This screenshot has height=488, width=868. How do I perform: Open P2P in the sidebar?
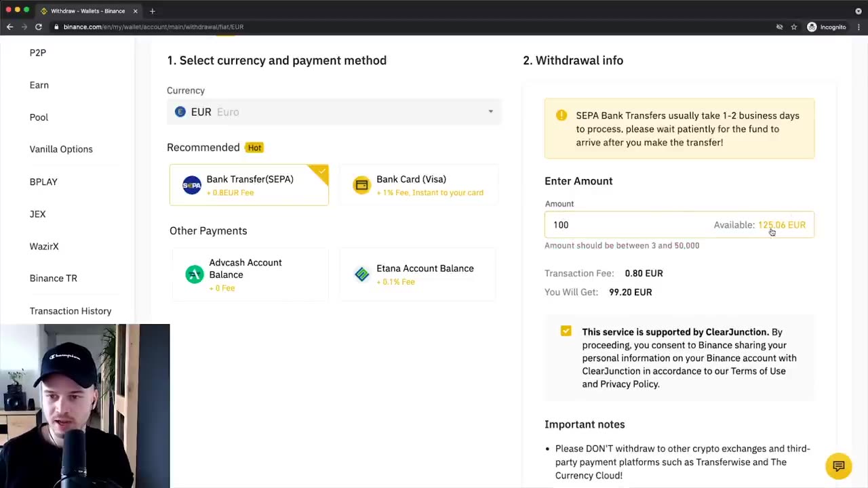(x=38, y=53)
